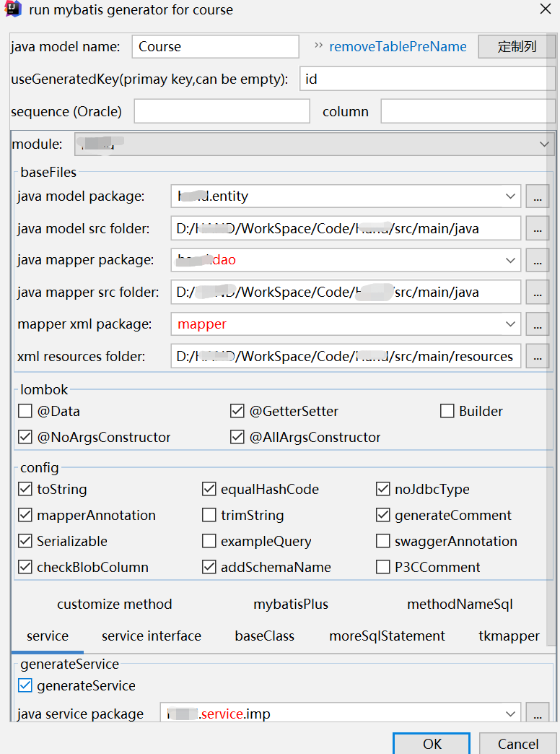This screenshot has width=560, height=754.
Task: Enable the @Data lombok option
Action: (x=25, y=411)
